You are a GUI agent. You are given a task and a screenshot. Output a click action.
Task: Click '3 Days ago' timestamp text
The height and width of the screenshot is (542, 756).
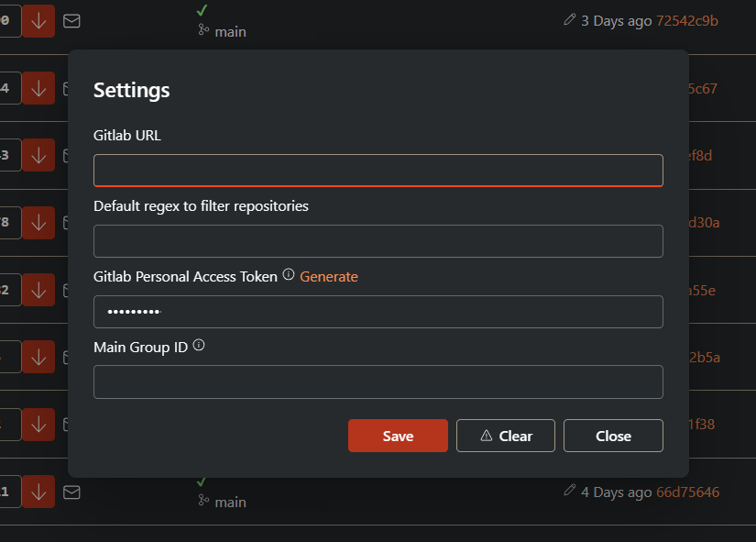pyautogui.click(x=616, y=21)
